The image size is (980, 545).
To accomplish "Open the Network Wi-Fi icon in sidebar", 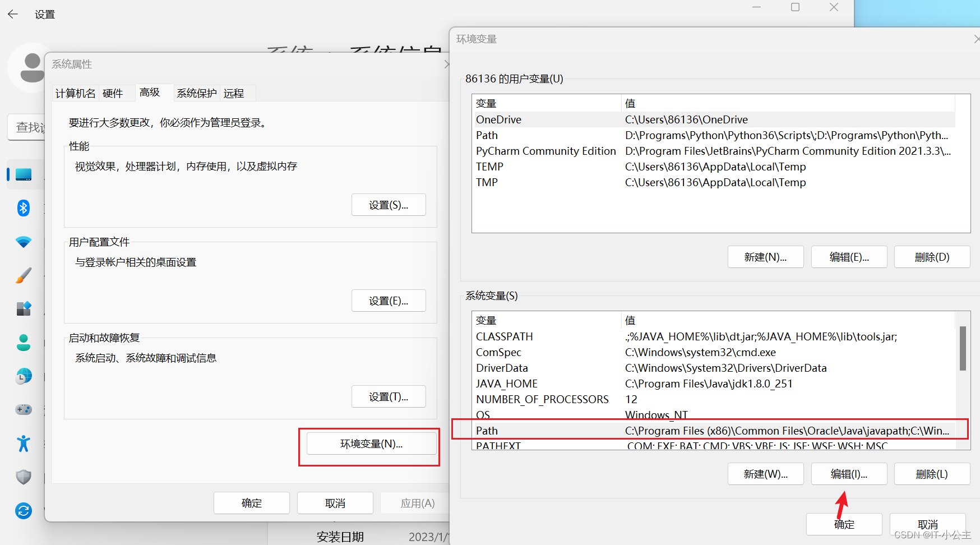I will coord(24,242).
